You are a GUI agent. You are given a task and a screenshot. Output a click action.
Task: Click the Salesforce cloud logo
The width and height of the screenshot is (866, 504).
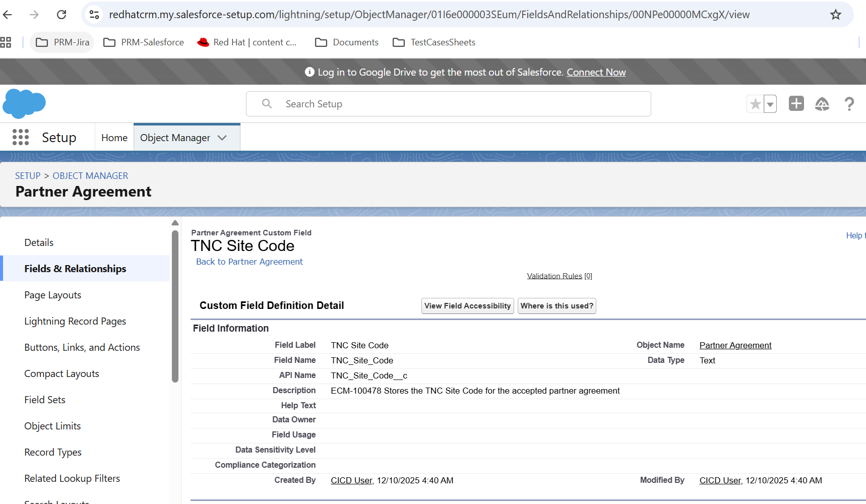coord(24,104)
